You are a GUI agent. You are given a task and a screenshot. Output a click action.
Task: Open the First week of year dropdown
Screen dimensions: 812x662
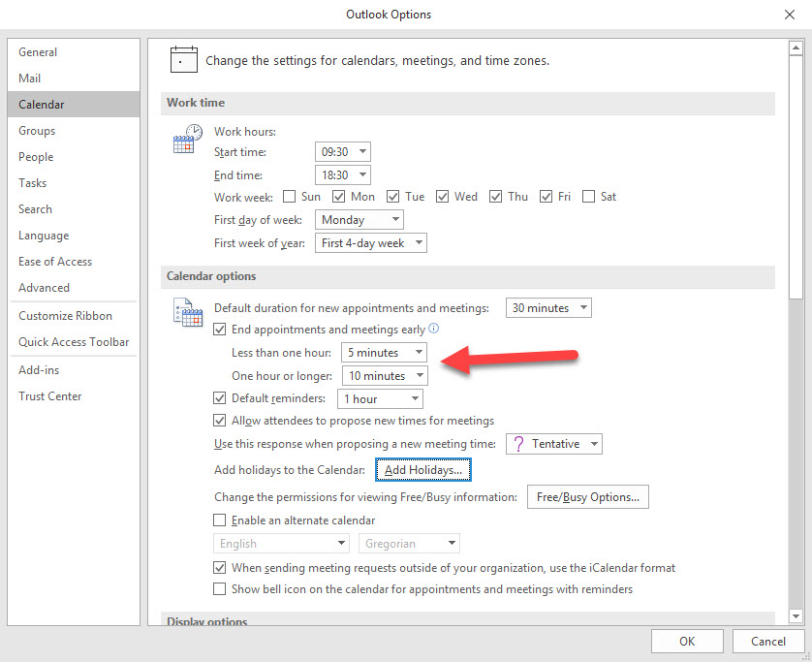coord(371,243)
